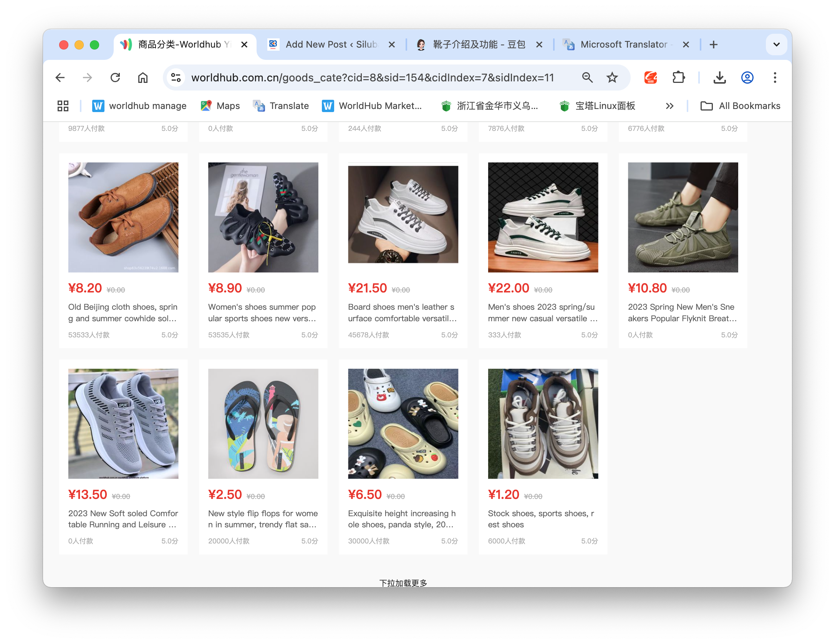The image size is (835, 644).
Task: Show hidden bookmarks with double chevron
Action: pos(669,106)
